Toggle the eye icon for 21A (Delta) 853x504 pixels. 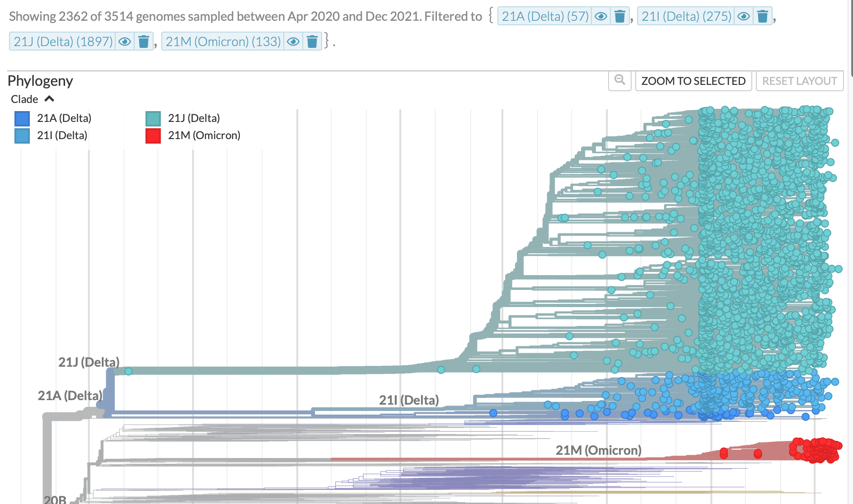(x=600, y=17)
